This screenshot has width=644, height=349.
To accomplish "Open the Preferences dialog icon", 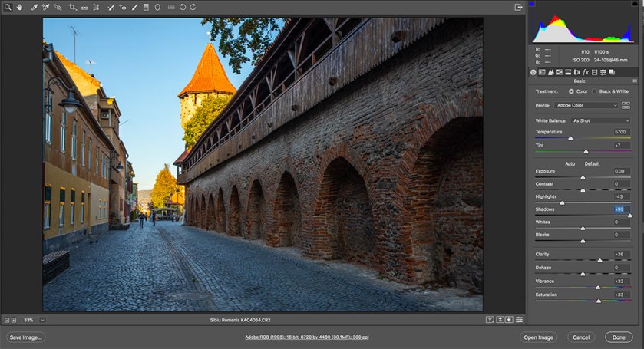I will point(171,7).
